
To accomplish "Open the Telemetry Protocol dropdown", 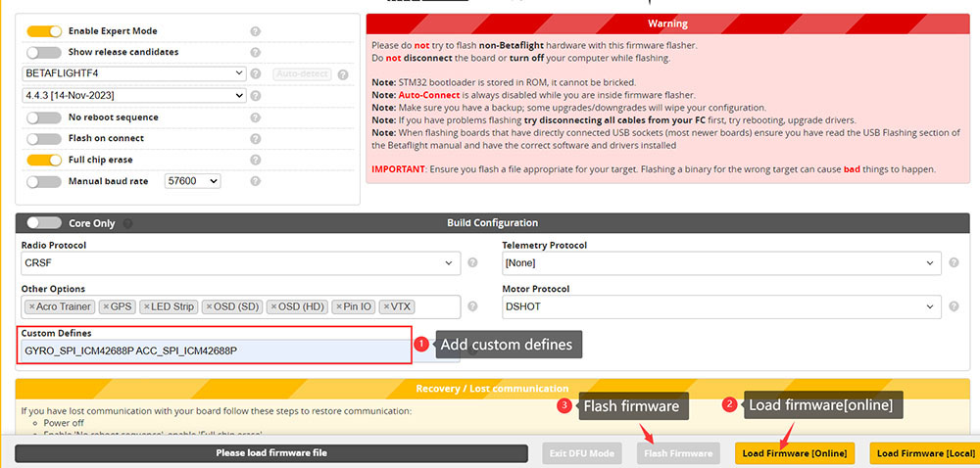I will point(721,263).
